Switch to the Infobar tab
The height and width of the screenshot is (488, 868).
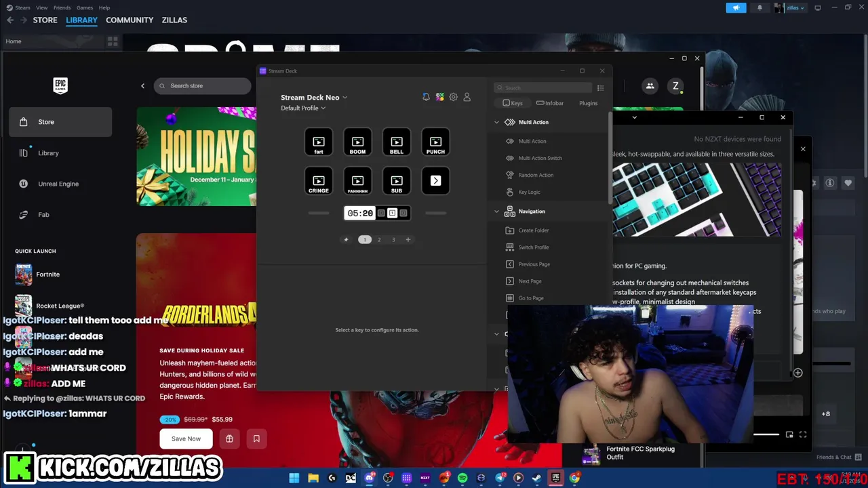550,103
